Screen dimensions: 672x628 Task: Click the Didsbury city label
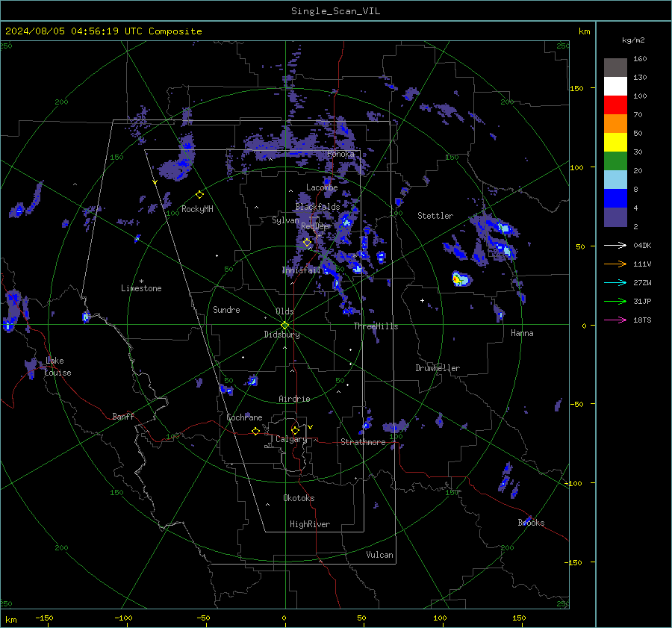click(281, 335)
